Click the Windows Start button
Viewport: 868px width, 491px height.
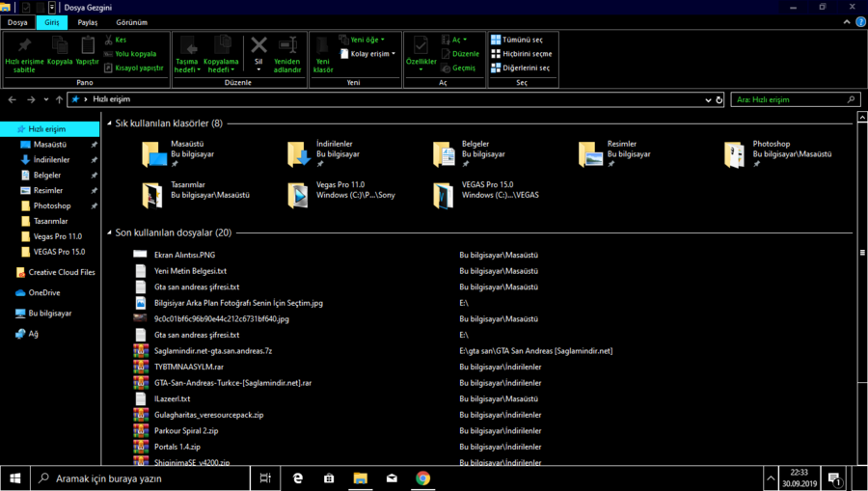pos(14,478)
